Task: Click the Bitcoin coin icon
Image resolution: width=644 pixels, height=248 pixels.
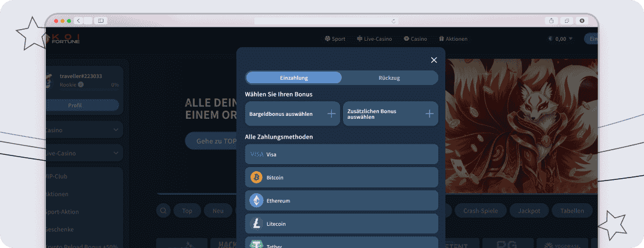Action: [x=256, y=177]
